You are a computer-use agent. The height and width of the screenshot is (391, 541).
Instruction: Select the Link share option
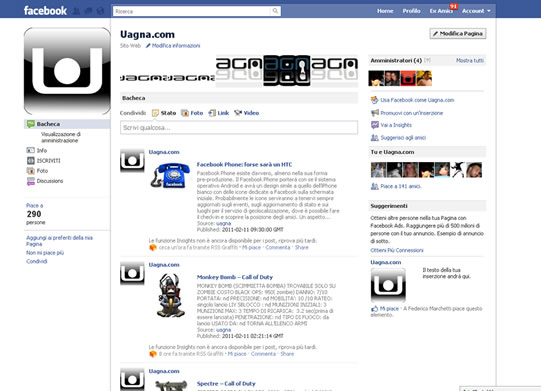[x=219, y=113]
